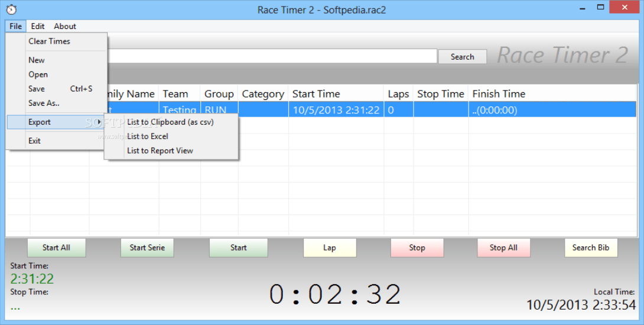This screenshot has width=644, height=325.
Task: Click the elapsed timer 0:02:32 display
Action: click(x=335, y=294)
